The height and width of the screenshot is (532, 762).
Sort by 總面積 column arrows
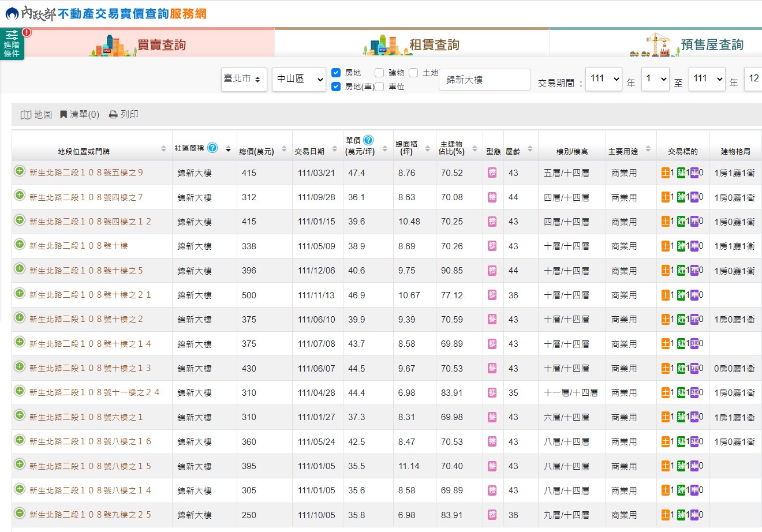[427, 149]
